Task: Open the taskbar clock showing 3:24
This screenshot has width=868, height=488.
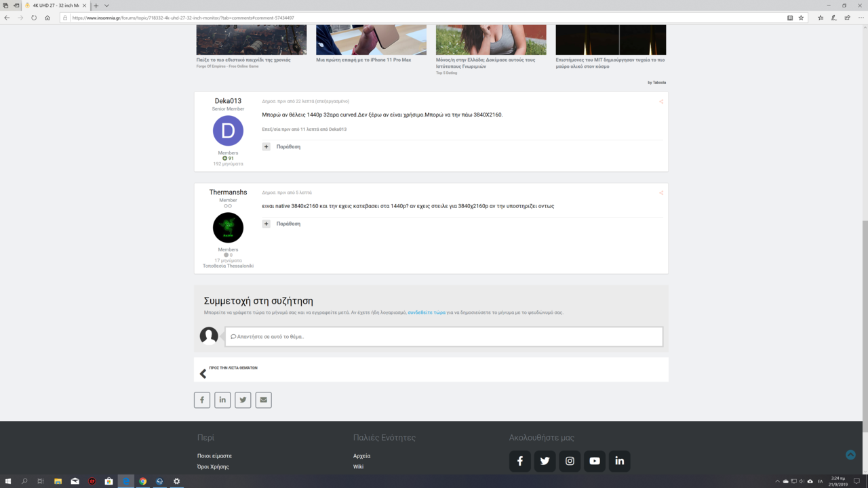Action: (837, 481)
